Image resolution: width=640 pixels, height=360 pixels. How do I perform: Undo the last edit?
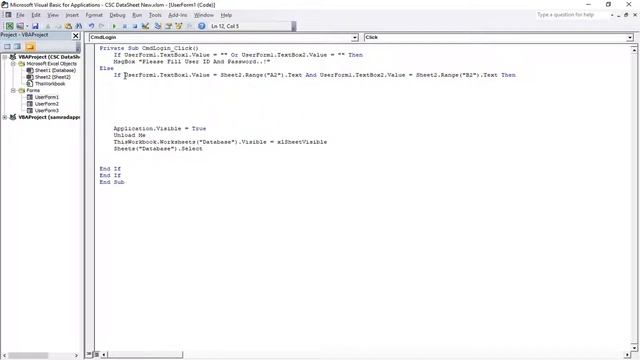91,26
